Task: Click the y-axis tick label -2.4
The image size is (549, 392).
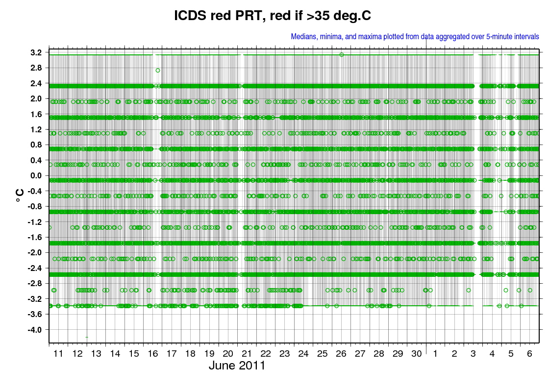Action: 35,268
